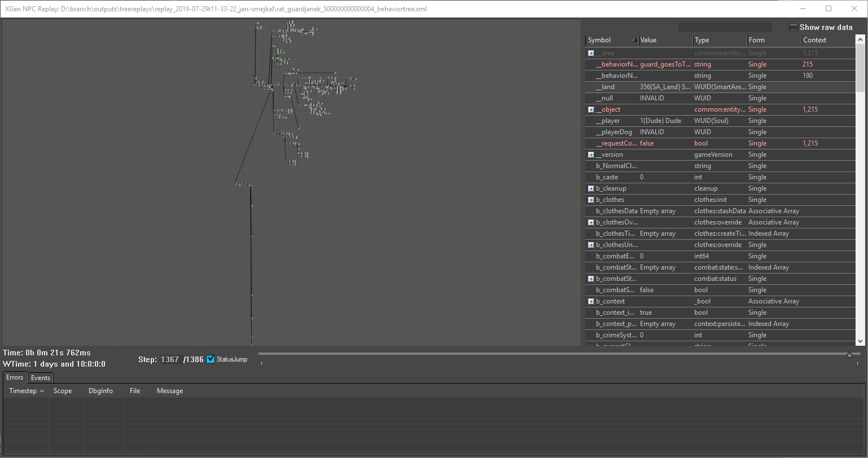Switch to the Events tab
This screenshot has width=868, height=458.
pos(41,378)
